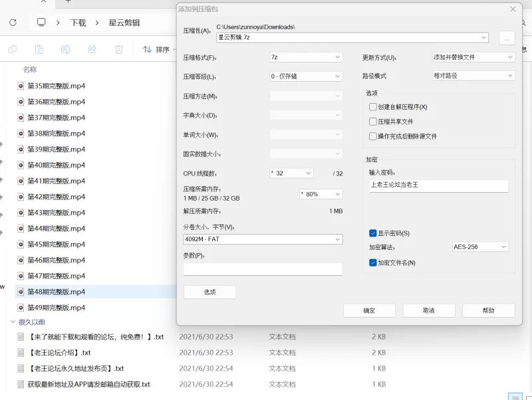Select the file 第43期完整版.mp4
This screenshot has width=532, height=400.
coord(57,213)
